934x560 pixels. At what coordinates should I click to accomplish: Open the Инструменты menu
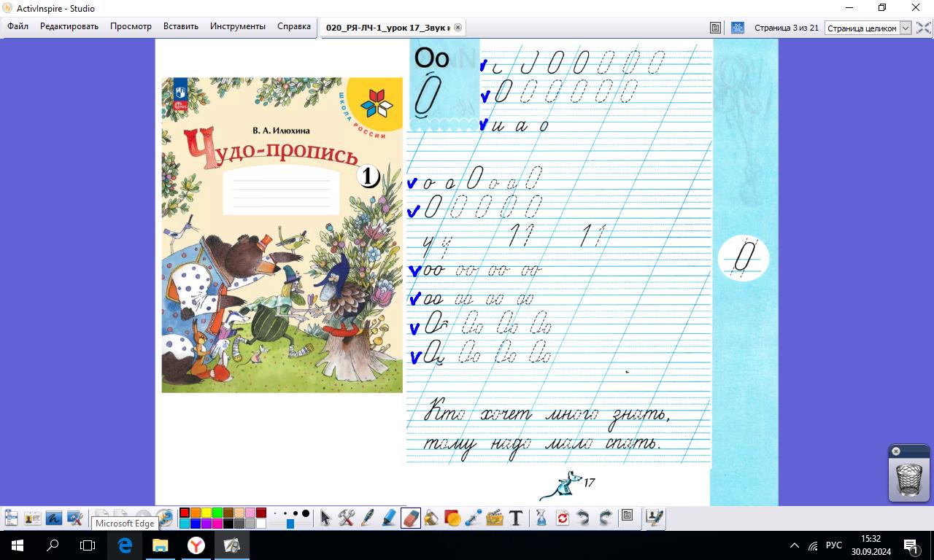pyautogui.click(x=238, y=26)
